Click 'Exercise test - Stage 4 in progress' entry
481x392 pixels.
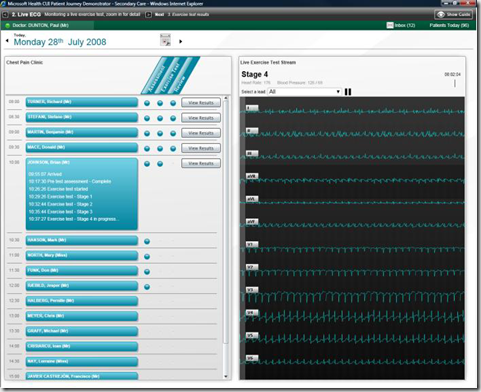pyautogui.click(x=73, y=219)
